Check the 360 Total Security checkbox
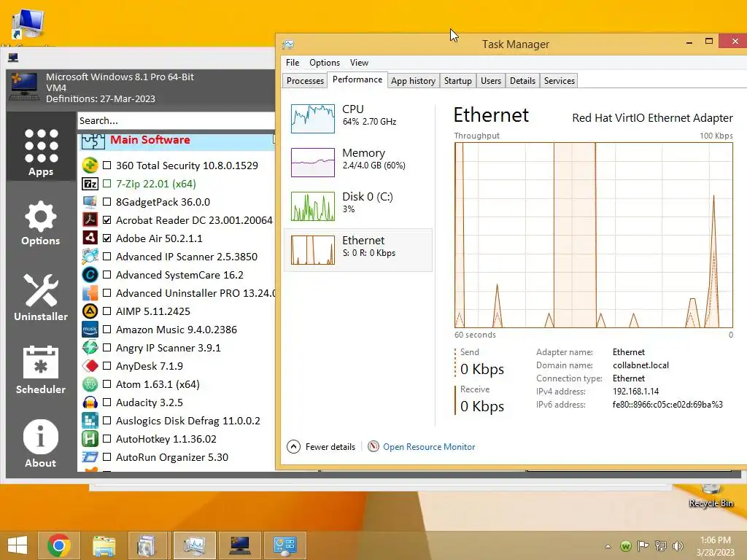This screenshot has height=560, width=747. pyautogui.click(x=107, y=166)
